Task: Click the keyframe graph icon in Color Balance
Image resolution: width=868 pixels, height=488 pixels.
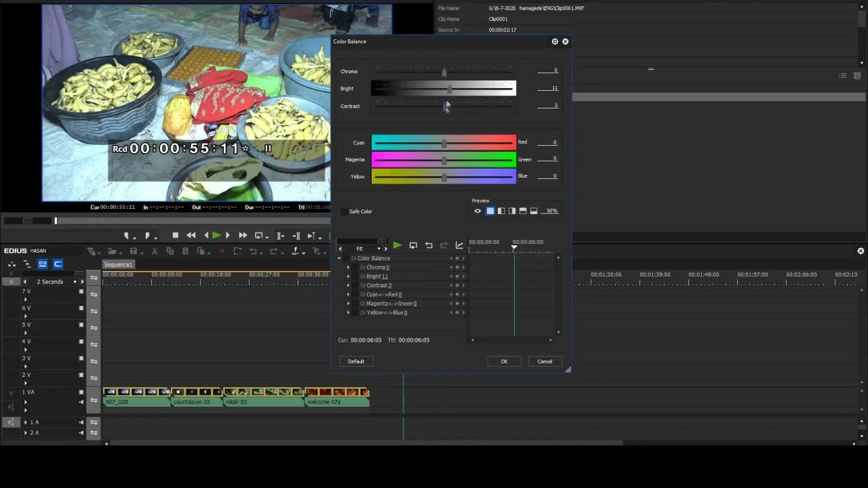Action: click(459, 245)
